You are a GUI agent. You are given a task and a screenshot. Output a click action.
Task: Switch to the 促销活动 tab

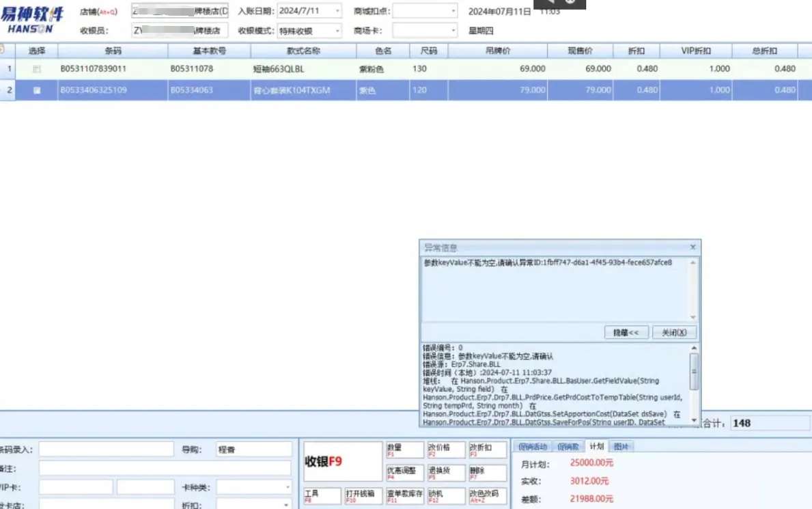click(x=533, y=447)
